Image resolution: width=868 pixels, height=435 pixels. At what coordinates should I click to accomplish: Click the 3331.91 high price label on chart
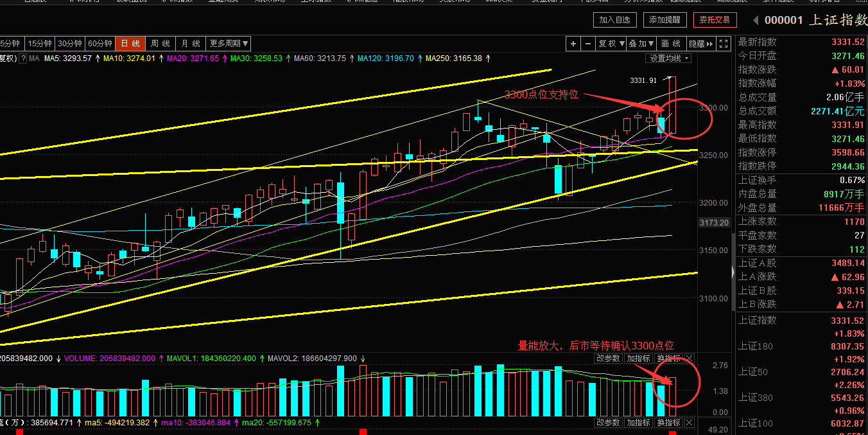point(643,80)
